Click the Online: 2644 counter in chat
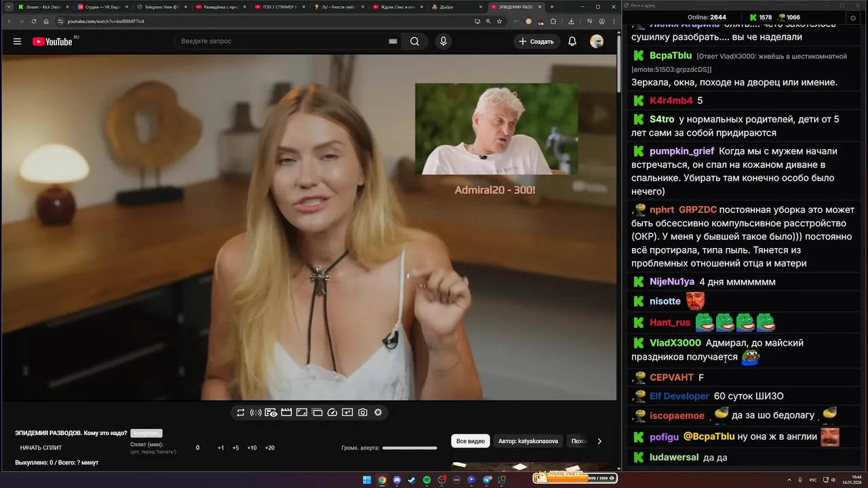 coord(707,17)
